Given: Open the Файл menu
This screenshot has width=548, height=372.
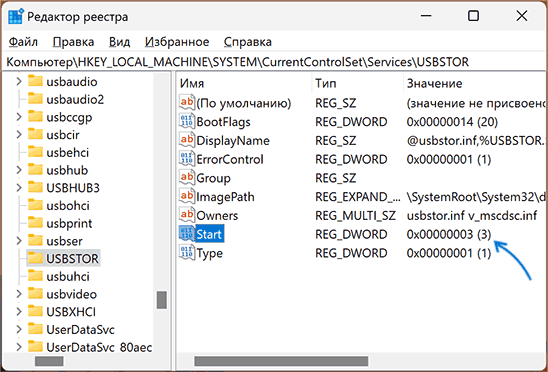Looking at the screenshot, I should pyautogui.click(x=23, y=42).
